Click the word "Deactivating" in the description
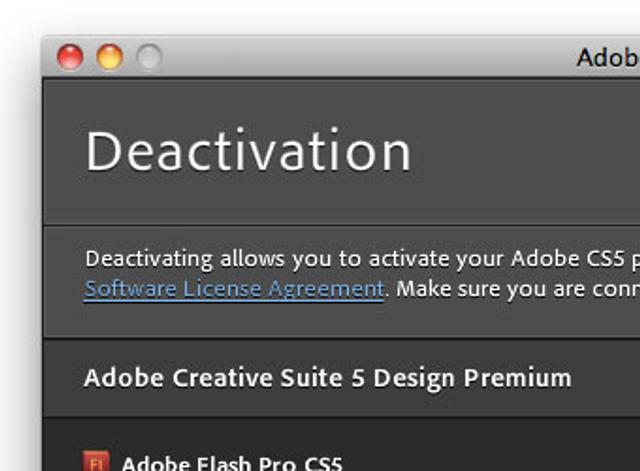Image resolution: width=640 pixels, height=471 pixels. [149, 259]
